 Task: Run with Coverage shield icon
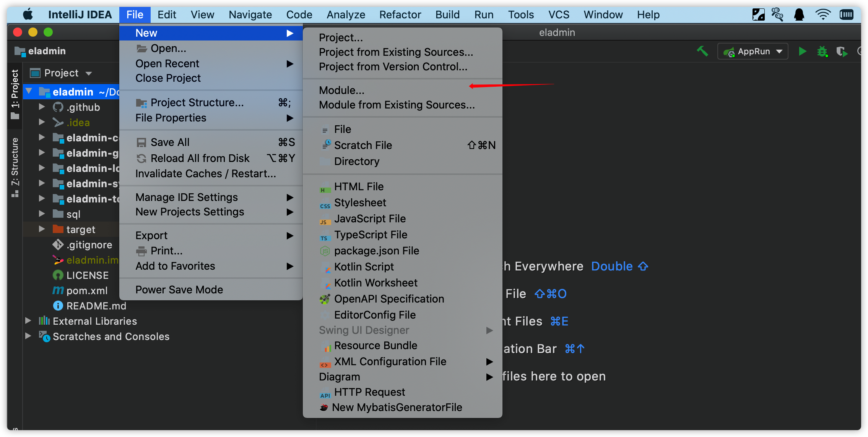(x=841, y=51)
